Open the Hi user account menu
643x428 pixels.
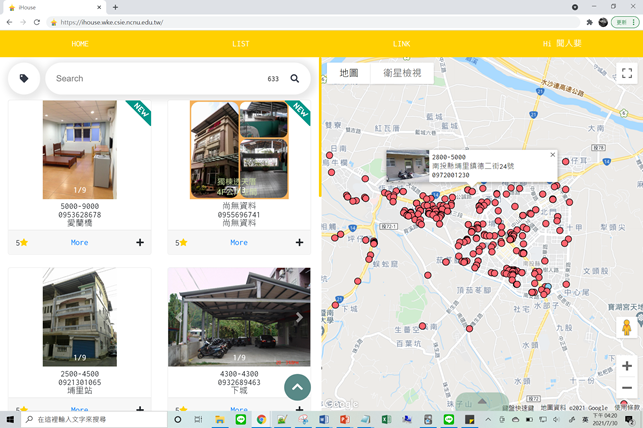pyautogui.click(x=562, y=43)
